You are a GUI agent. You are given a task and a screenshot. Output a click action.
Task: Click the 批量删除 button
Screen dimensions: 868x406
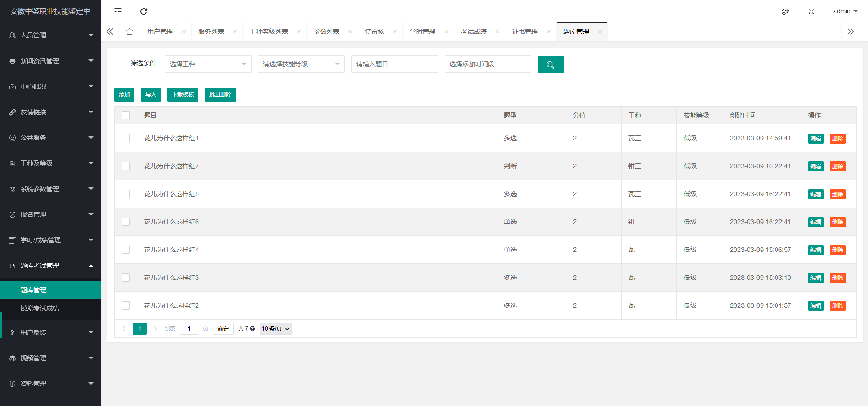[220, 95]
